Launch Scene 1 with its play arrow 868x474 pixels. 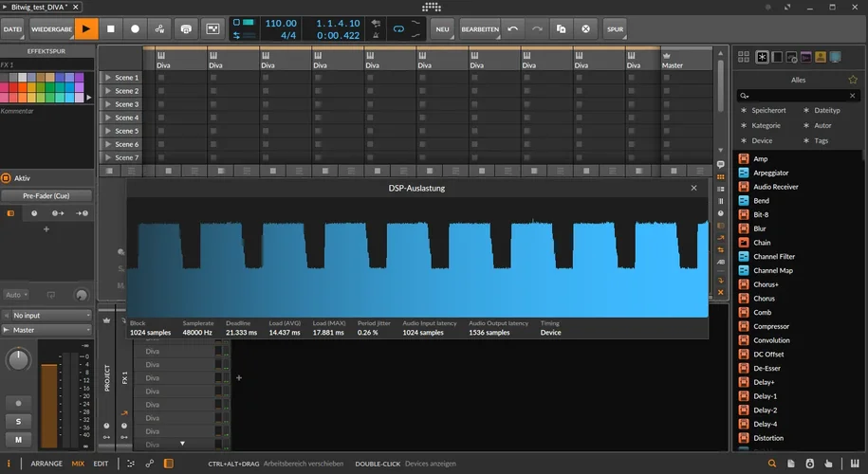click(x=108, y=78)
